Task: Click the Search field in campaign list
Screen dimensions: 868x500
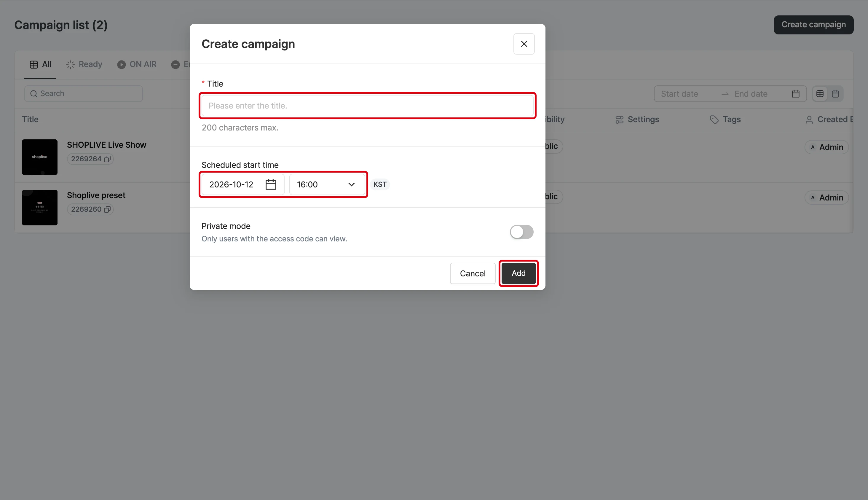Action: tap(83, 93)
